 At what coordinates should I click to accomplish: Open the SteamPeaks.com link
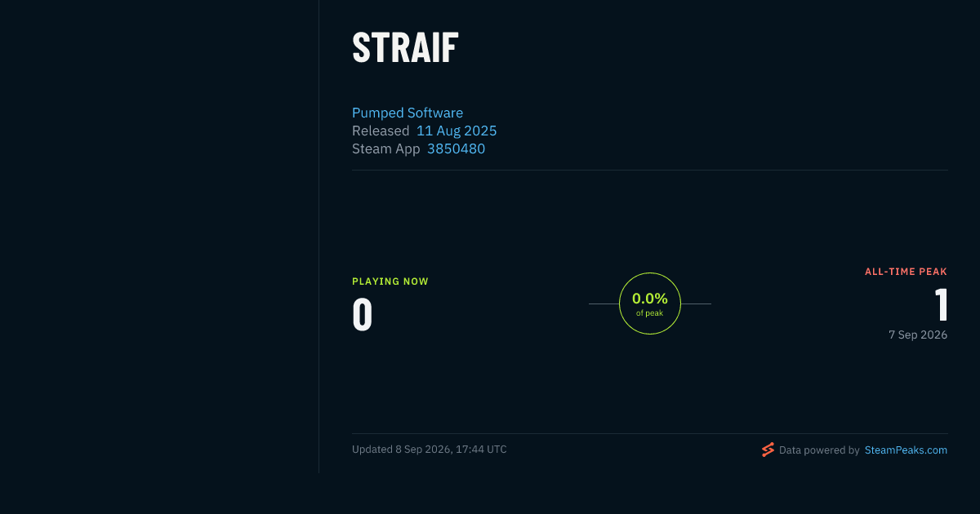point(906,450)
